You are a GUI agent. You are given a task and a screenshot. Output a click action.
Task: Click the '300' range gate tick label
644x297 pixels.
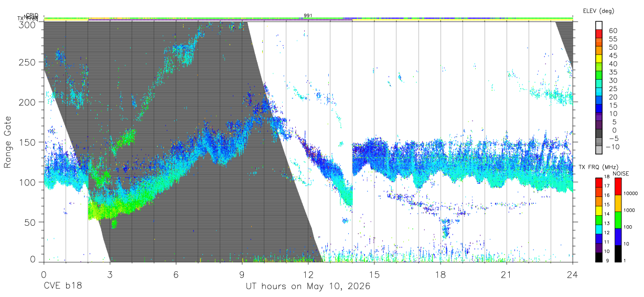click(27, 24)
